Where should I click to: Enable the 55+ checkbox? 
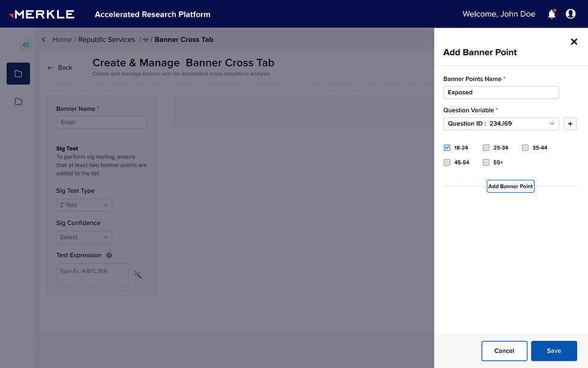coord(486,162)
